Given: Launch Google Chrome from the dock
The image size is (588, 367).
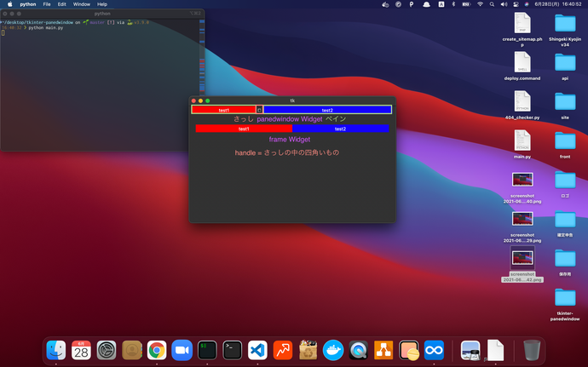Looking at the screenshot, I should (157, 349).
